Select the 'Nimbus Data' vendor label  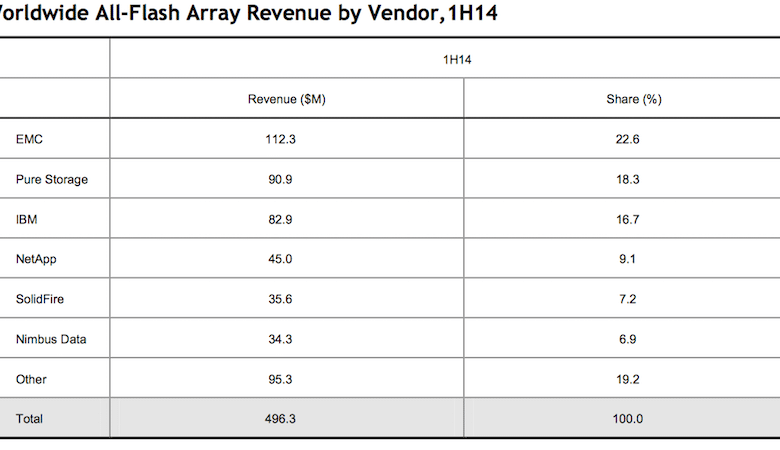(51, 340)
